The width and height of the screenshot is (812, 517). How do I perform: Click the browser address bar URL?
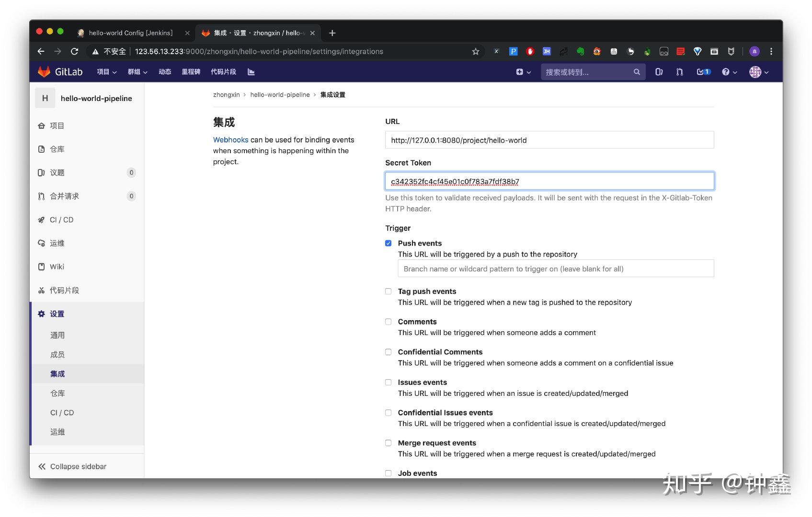pos(259,52)
